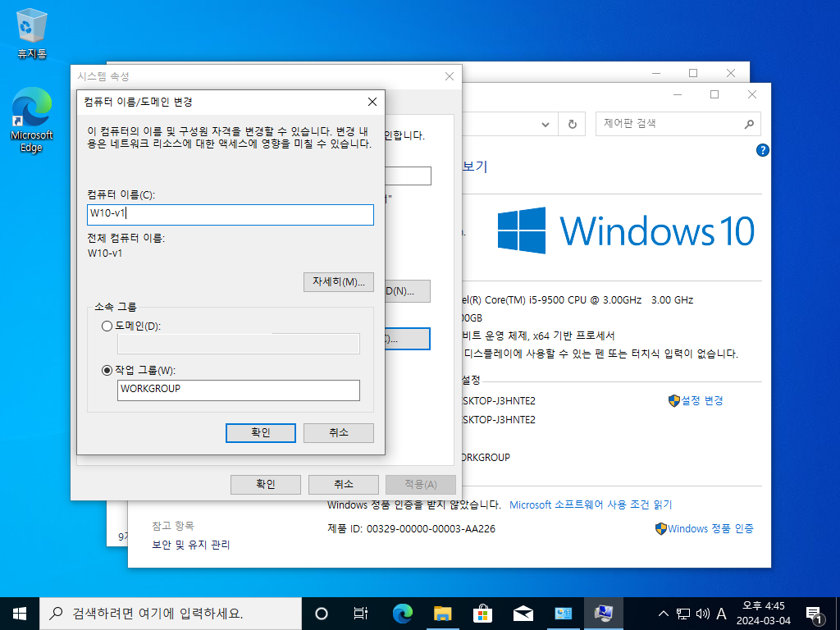Click taskbar search box 검색하려면 여기에 입력하세요
This screenshot has height=630, width=840.
coord(171,614)
